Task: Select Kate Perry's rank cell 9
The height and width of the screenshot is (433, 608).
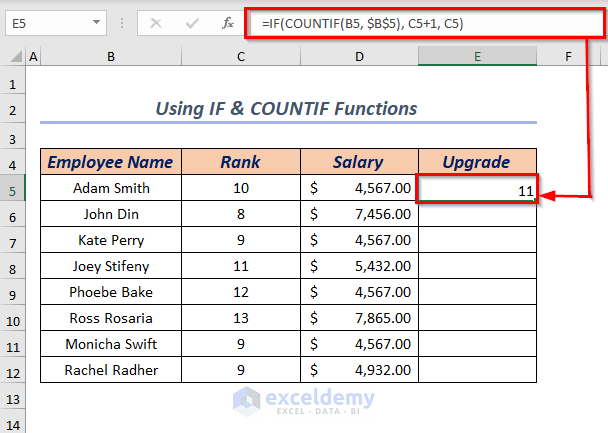Action: coord(241,240)
